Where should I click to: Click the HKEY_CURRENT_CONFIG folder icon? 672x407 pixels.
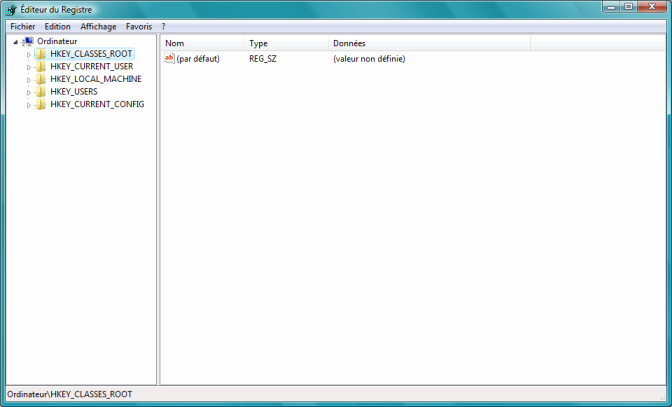[x=41, y=104]
